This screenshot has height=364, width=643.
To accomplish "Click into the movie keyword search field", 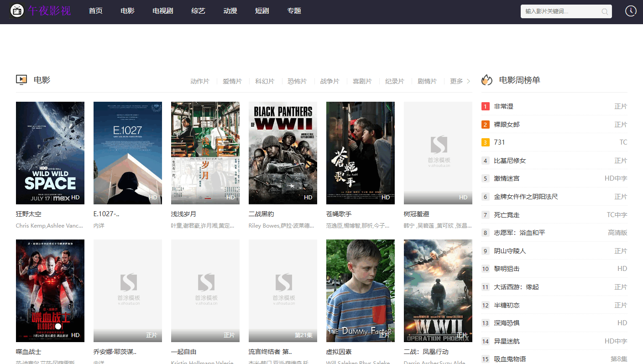I will 561,11.
